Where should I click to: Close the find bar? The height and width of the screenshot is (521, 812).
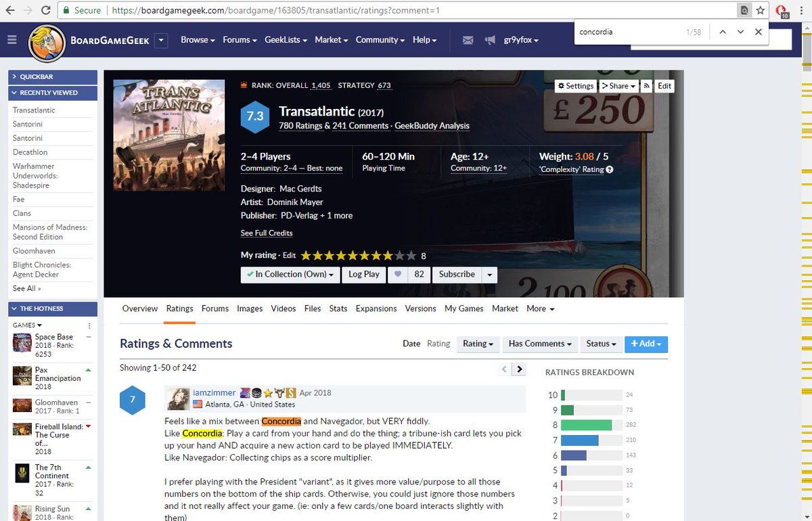pyautogui.click(x=758, y=32)
